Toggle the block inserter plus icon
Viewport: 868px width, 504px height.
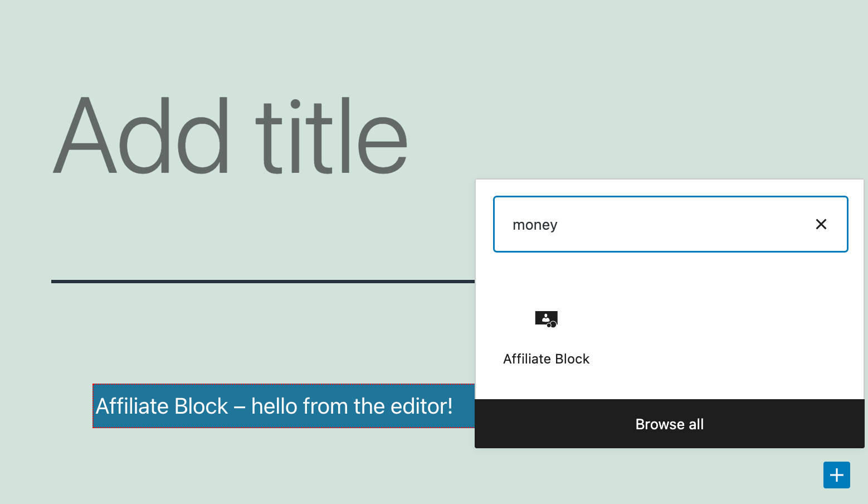click(x=836, y=475)
